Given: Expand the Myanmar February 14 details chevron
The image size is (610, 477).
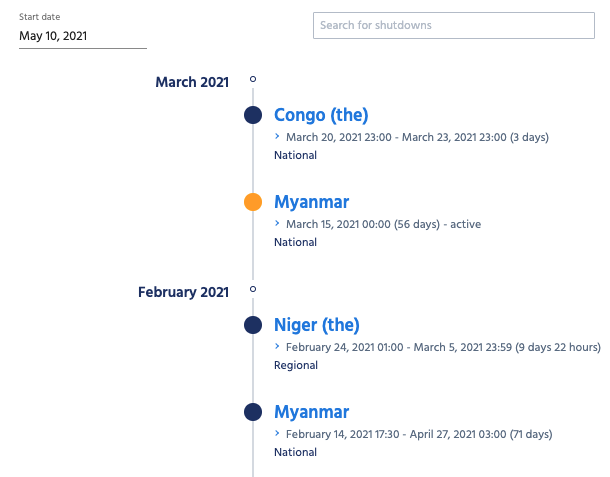Looking at the screenshot, I should [x=278, y=433].
